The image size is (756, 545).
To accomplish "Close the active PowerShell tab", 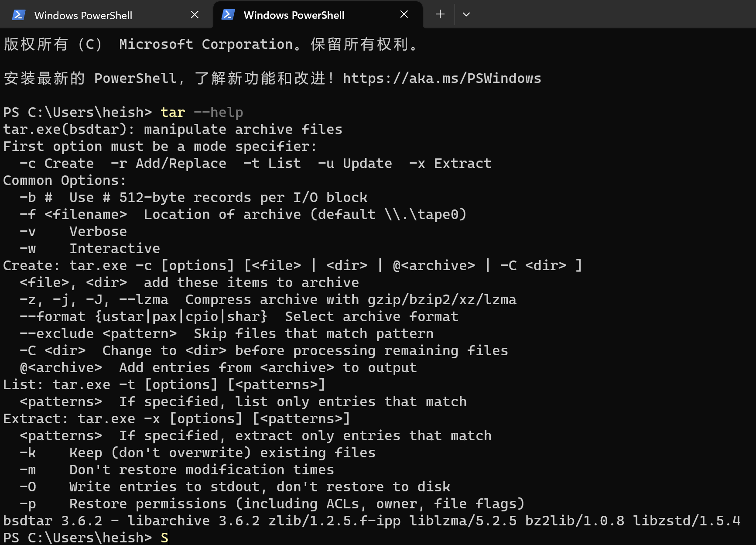I will tap(404, 14).
